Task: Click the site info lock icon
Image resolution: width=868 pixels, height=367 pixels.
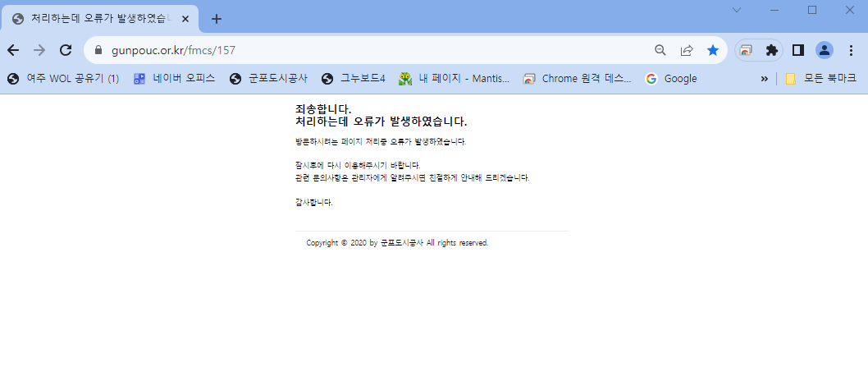Action: (x=99, y=50)
